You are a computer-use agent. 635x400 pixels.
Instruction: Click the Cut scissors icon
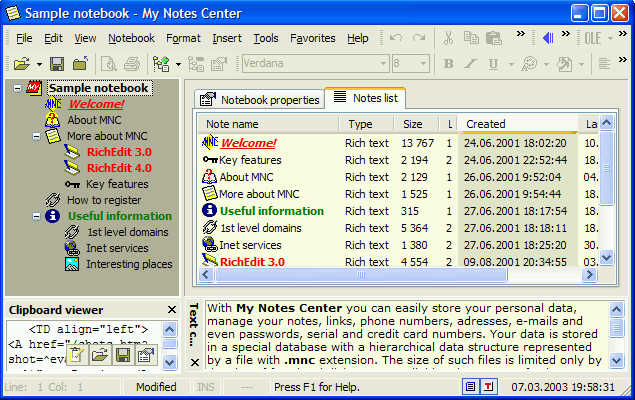click(448, 38)
